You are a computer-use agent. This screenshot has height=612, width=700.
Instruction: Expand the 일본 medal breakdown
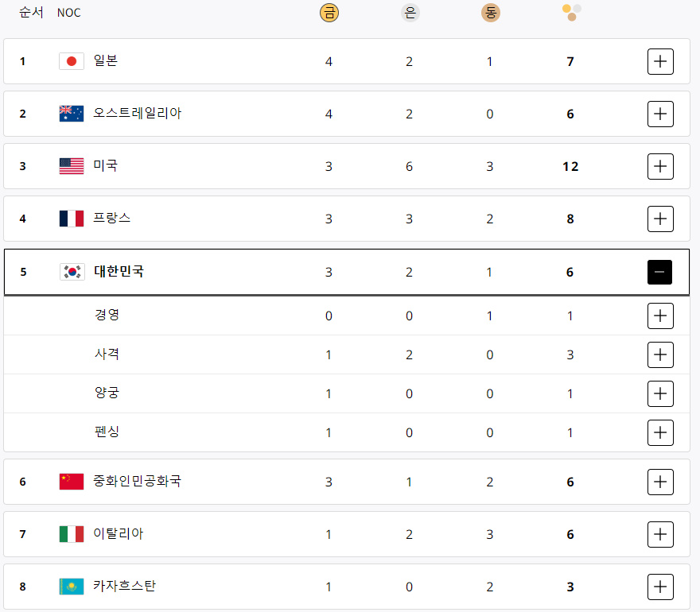(x=660, y=61)
